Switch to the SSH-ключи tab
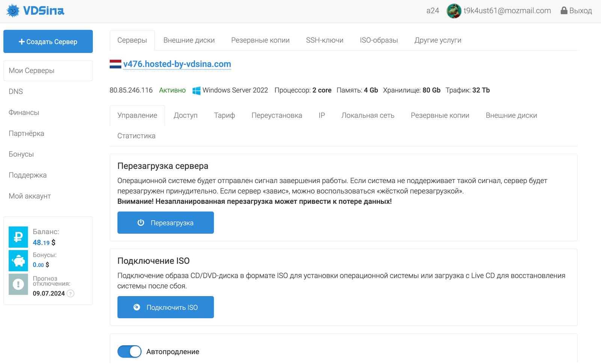The height and width of the screenshot is (364, 601). coord(325,40)
